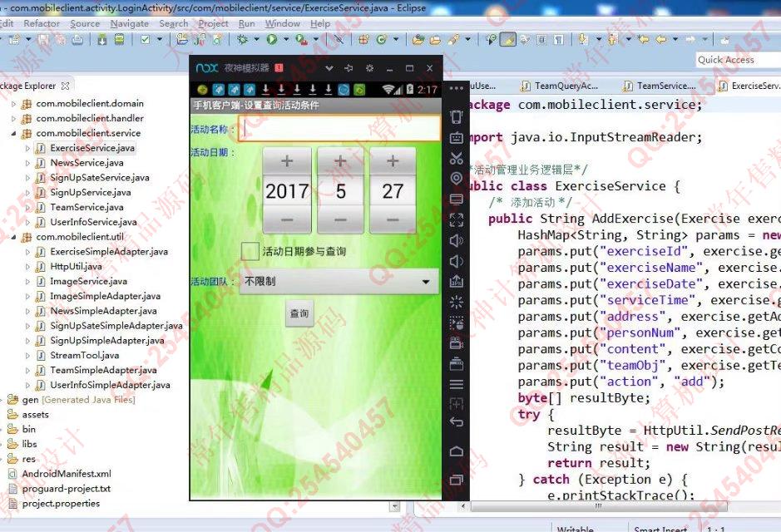Click Nox install APK icon
The width and height of the screenshot is (781, 532).
[457, 282]
